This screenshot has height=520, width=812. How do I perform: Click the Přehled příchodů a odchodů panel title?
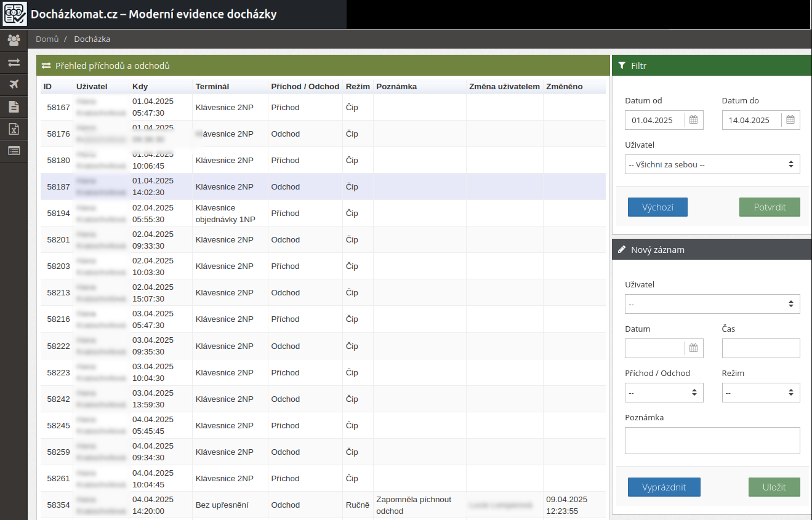click(113, 66)
